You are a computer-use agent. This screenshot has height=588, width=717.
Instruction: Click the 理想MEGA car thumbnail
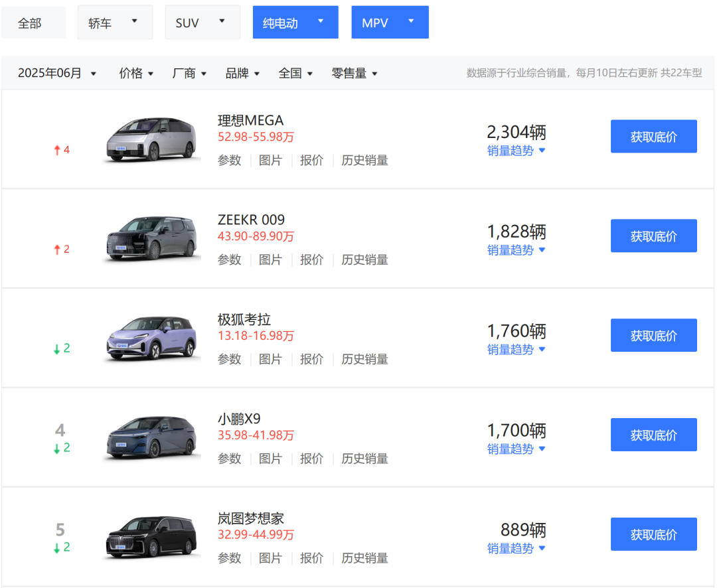152,139
